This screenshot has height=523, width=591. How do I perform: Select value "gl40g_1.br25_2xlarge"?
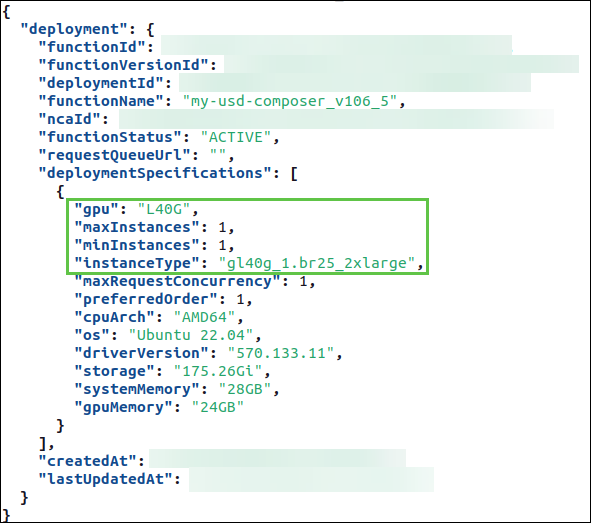pos(317,263)
